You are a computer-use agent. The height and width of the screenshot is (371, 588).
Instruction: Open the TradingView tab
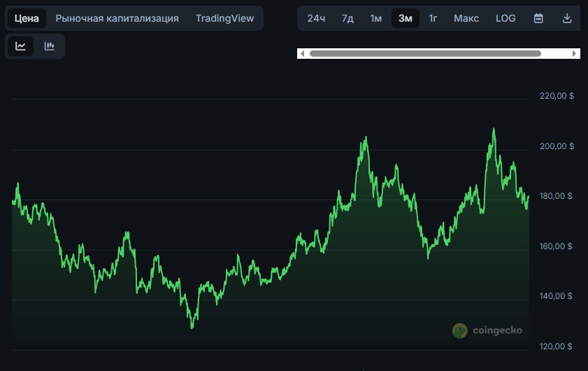(x=224, y=18)
